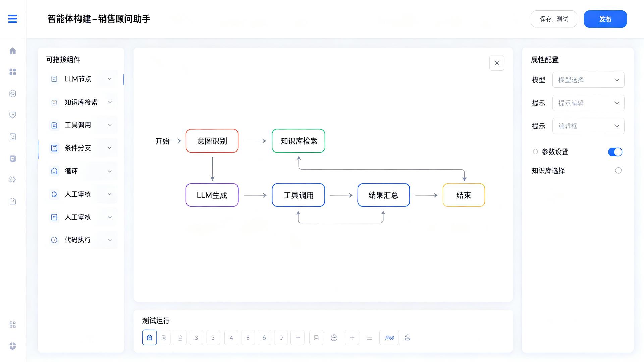Screen dimensions: 644x362
Task: Open the 编辑框 dropdown
Action: 588,126
